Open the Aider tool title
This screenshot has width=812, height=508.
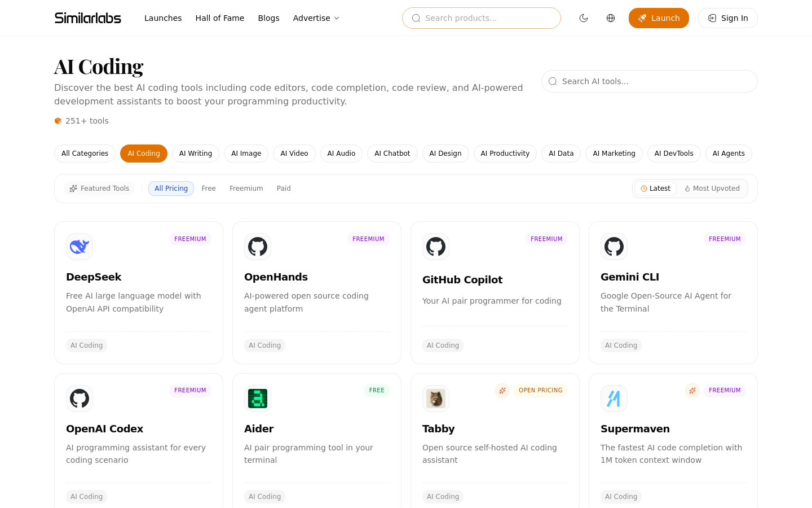[259, 429]
